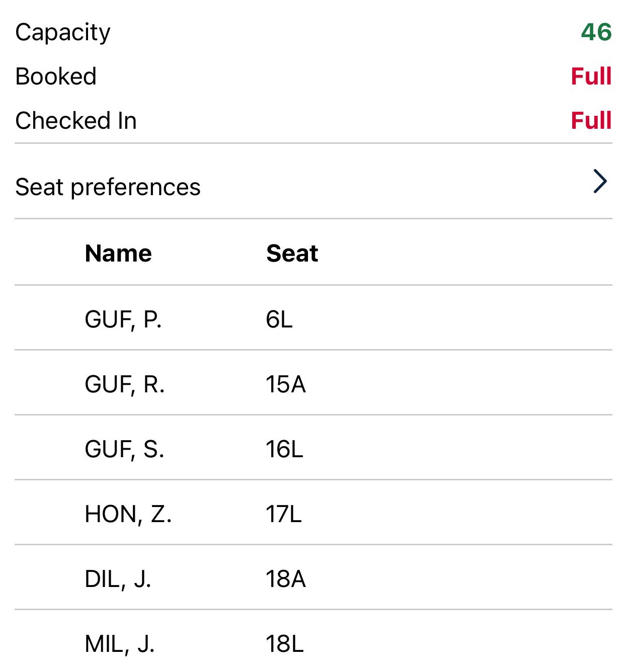Screen dimensions: 624x672
Task: Click the Booked status Full
Action: point(591,76)
